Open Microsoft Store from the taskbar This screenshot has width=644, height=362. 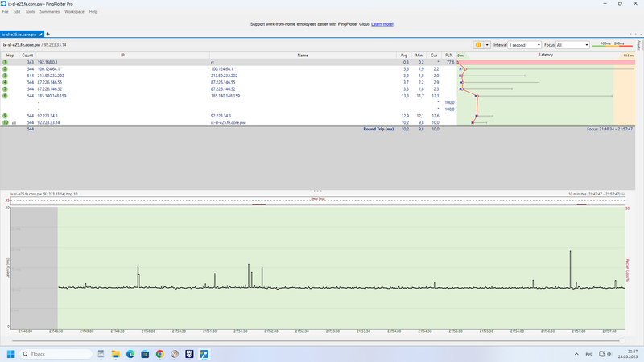pos(145,354)
